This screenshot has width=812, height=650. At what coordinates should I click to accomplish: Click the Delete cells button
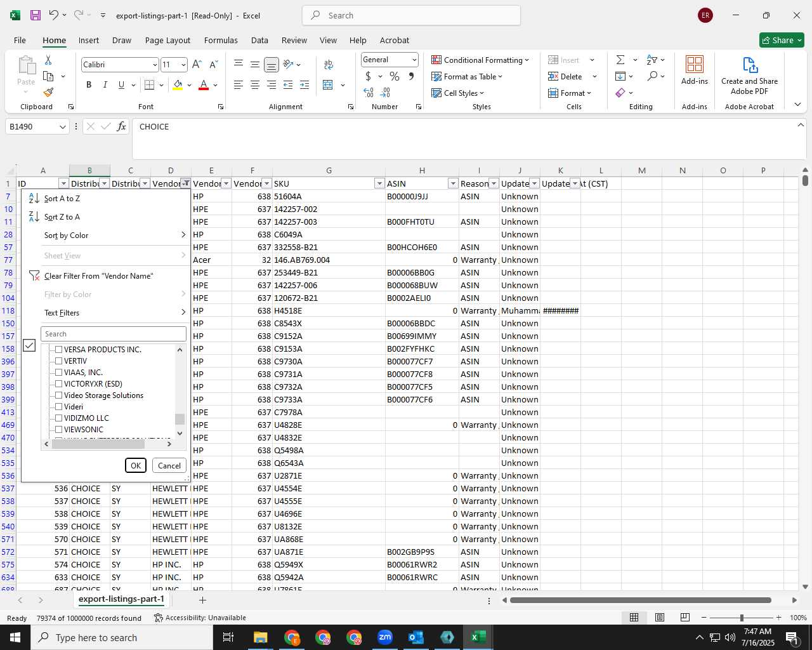pyautogui.click(x=566, y=76)
